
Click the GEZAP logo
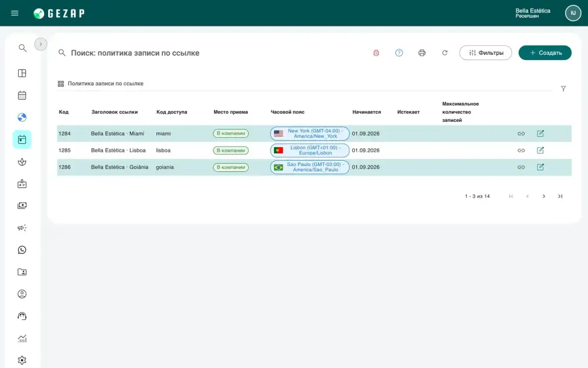click(59, 14)
